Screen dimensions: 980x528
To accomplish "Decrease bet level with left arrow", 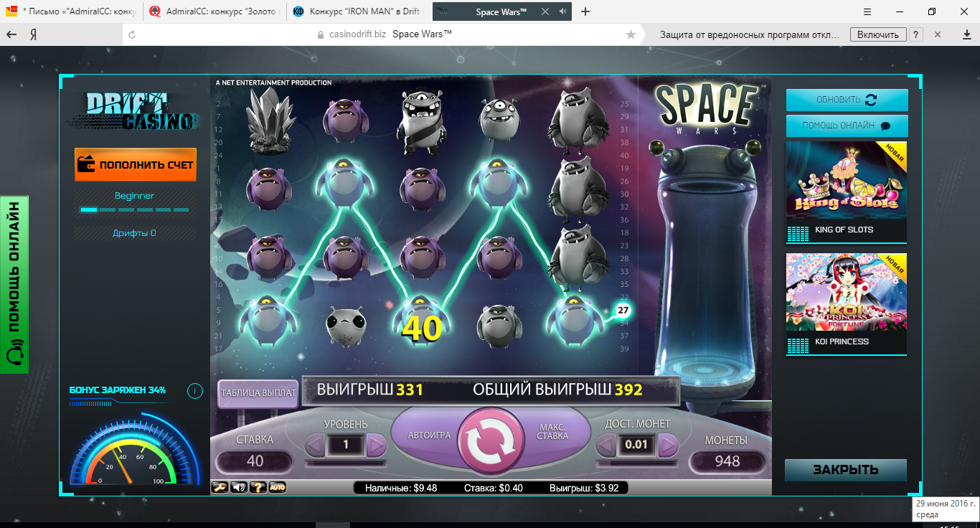I will (x=315, y=445).
